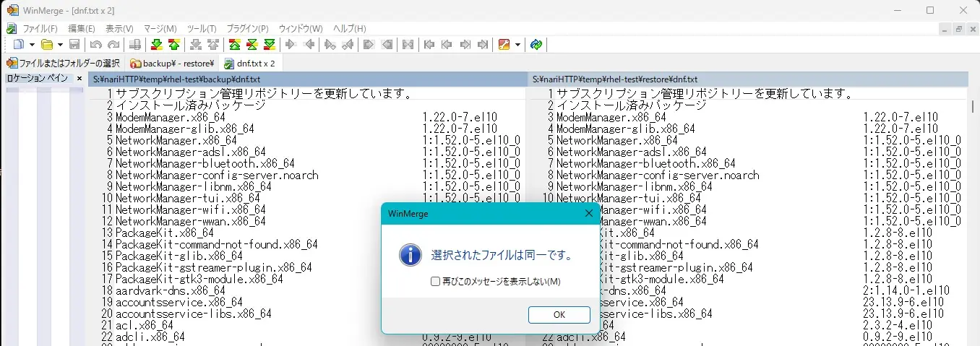Click NetworkManager-config-server.noarch in right pane
The width and height of the screenshot is (980, 346).
658,175
